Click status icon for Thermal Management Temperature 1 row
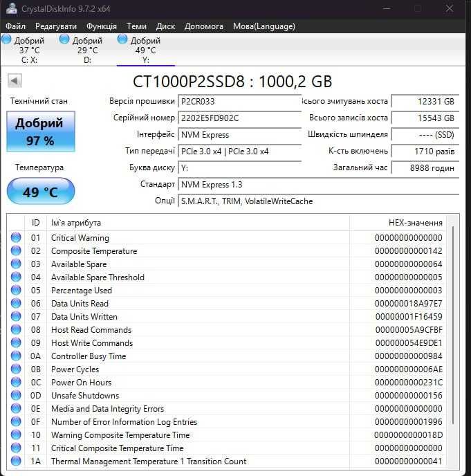The height and width of the screenshot is (476, 471). point(16,461)
